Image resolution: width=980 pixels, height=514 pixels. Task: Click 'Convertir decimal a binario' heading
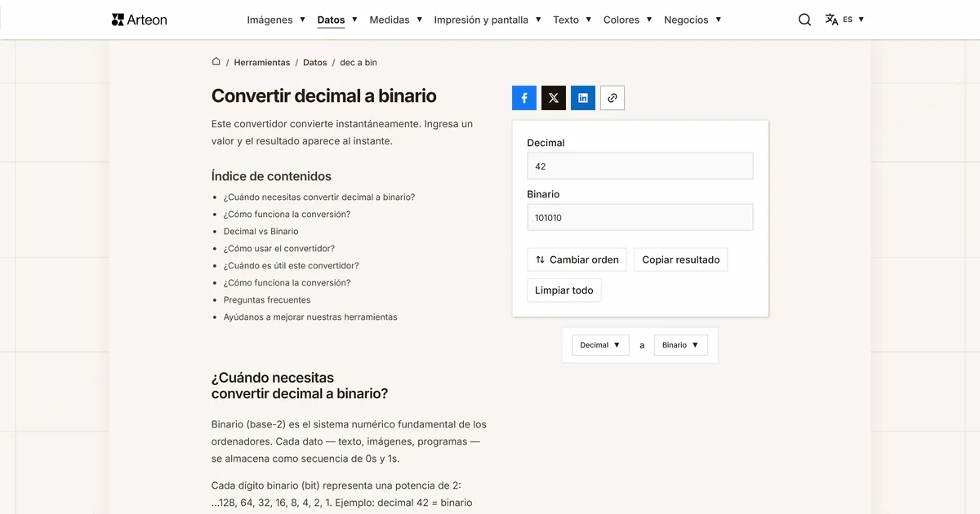click(324, 95)
